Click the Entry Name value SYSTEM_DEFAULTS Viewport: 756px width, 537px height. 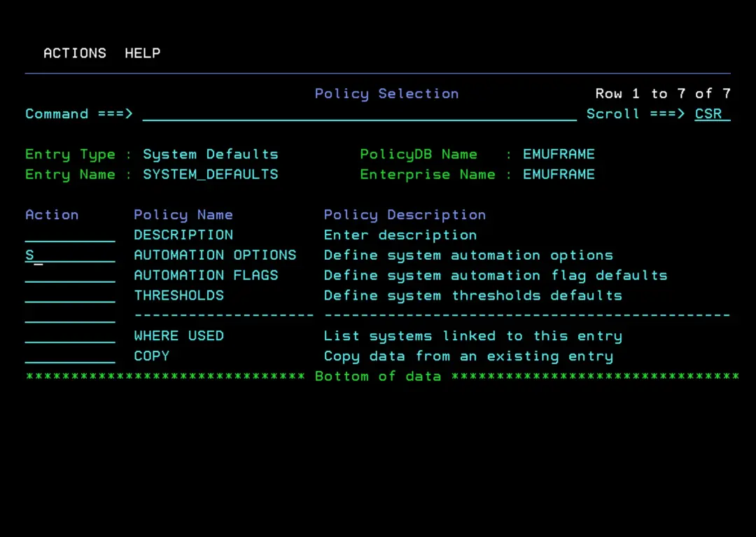click(211, 174)
